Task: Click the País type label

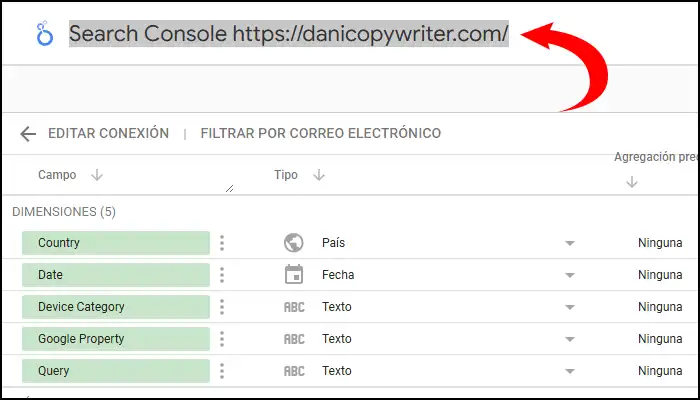Action: (333, 243)
